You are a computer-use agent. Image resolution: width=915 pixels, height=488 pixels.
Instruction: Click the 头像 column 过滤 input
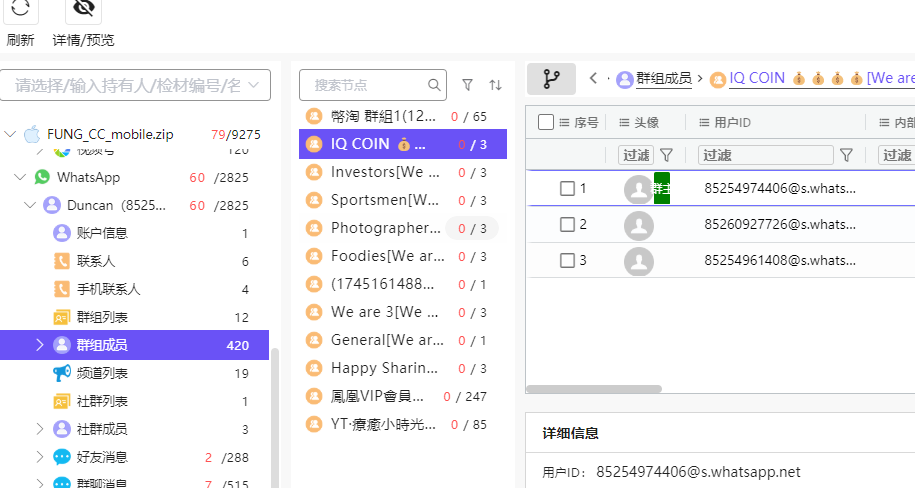[635, 155]
